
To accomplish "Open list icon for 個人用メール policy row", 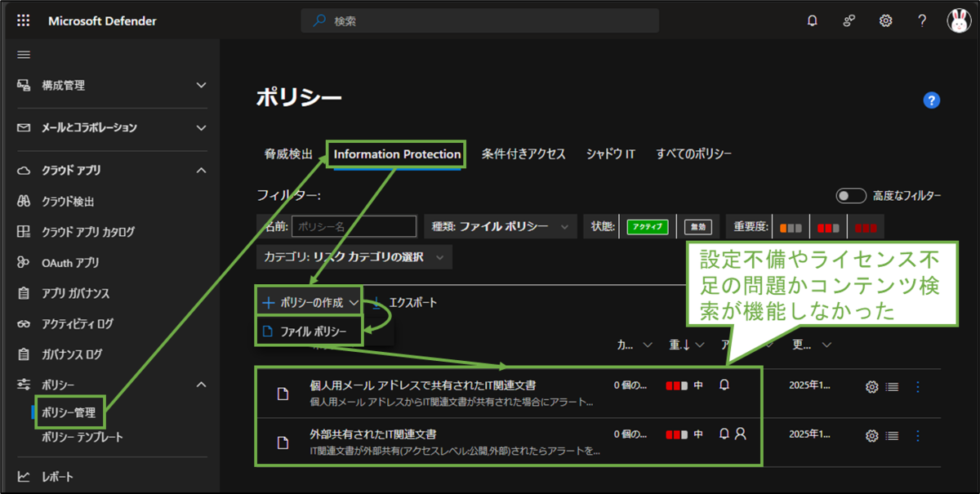I will (x=892, y=387).
